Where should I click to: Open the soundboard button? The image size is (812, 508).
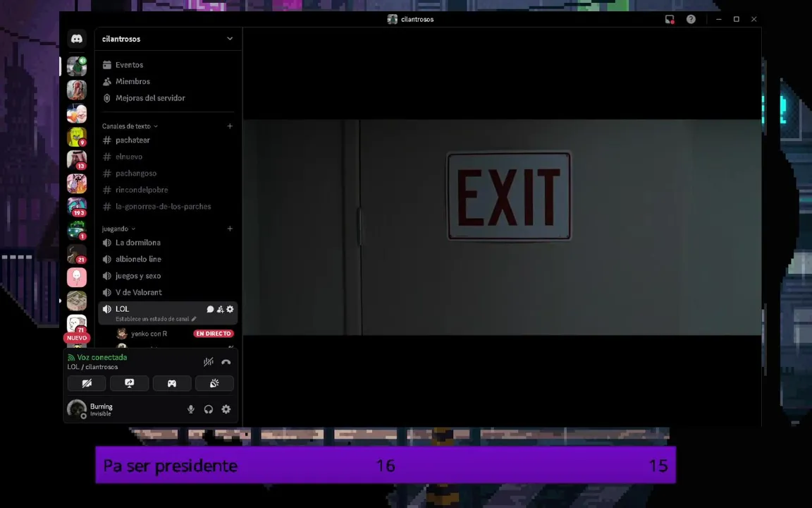(214, 383)
